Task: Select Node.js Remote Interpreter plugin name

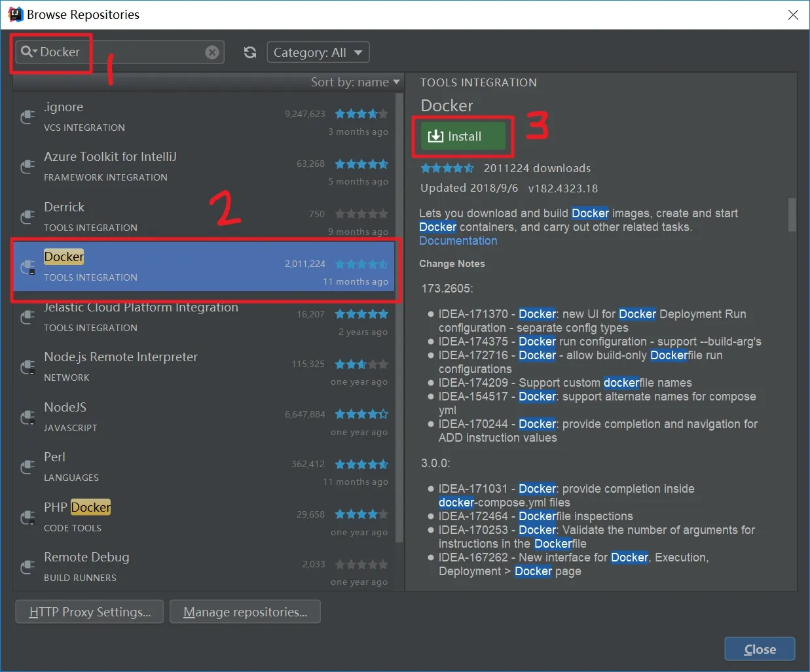Action: coord(120,357)
